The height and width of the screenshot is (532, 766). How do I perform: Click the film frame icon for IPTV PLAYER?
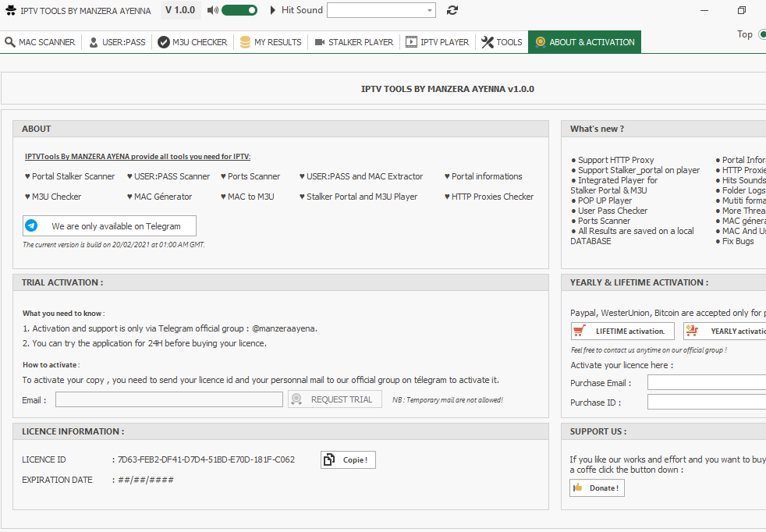click(x=411, y=42)
